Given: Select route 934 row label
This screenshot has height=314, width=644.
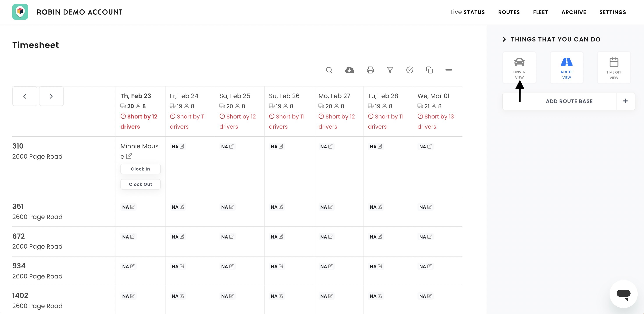Looking at the screenshot, I should coord(19,266).
